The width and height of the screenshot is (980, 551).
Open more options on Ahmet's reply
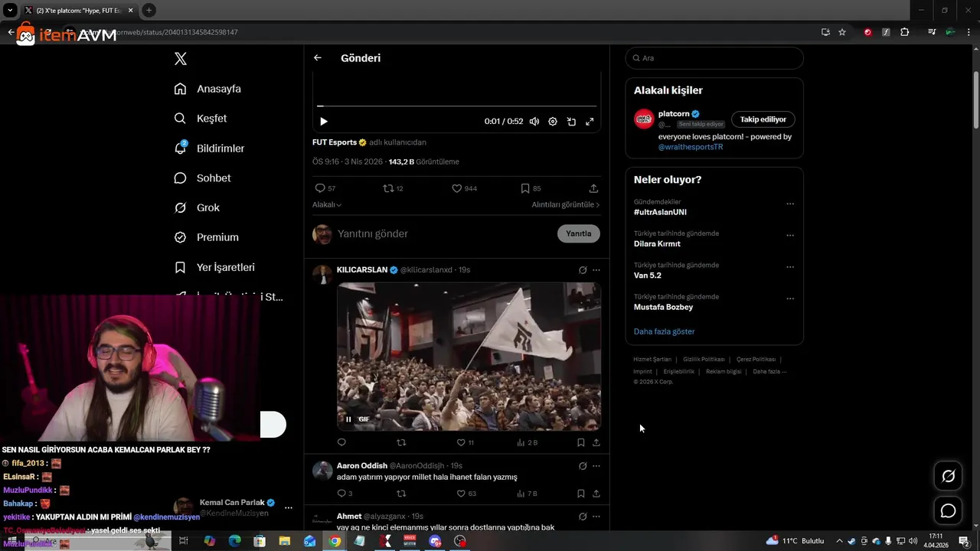(596, 517)
